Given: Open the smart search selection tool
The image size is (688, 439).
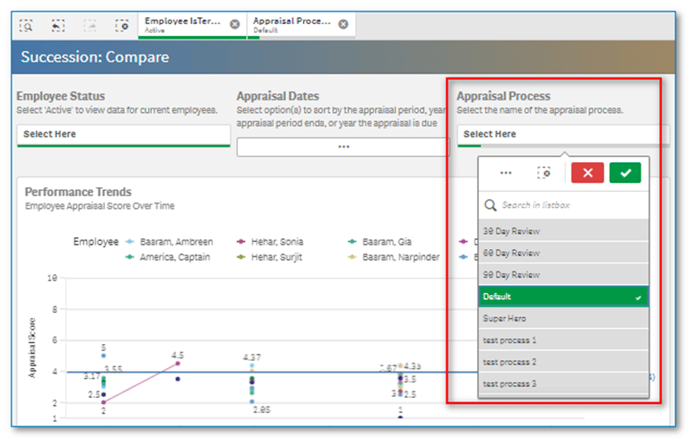Looking at the screenshot, I should pos(26,26).
